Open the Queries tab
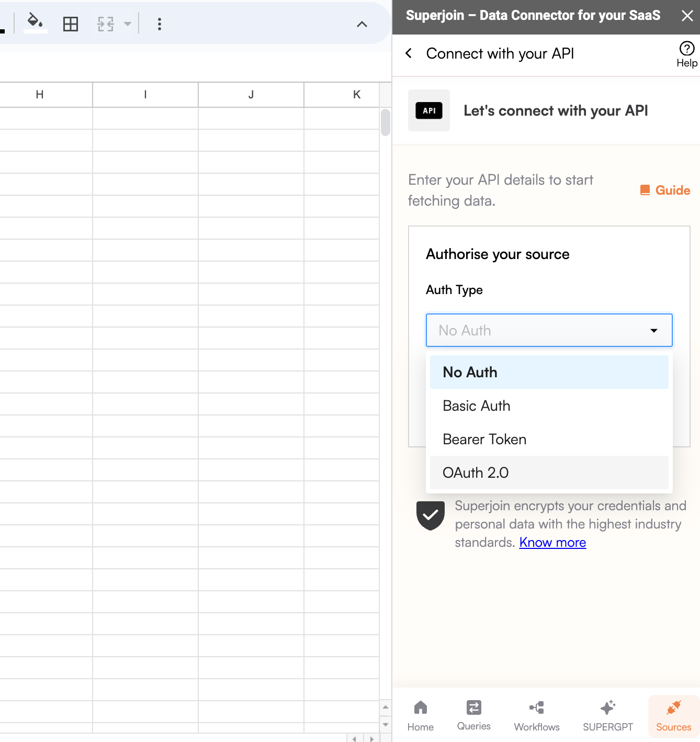 [x=474, y=716]
